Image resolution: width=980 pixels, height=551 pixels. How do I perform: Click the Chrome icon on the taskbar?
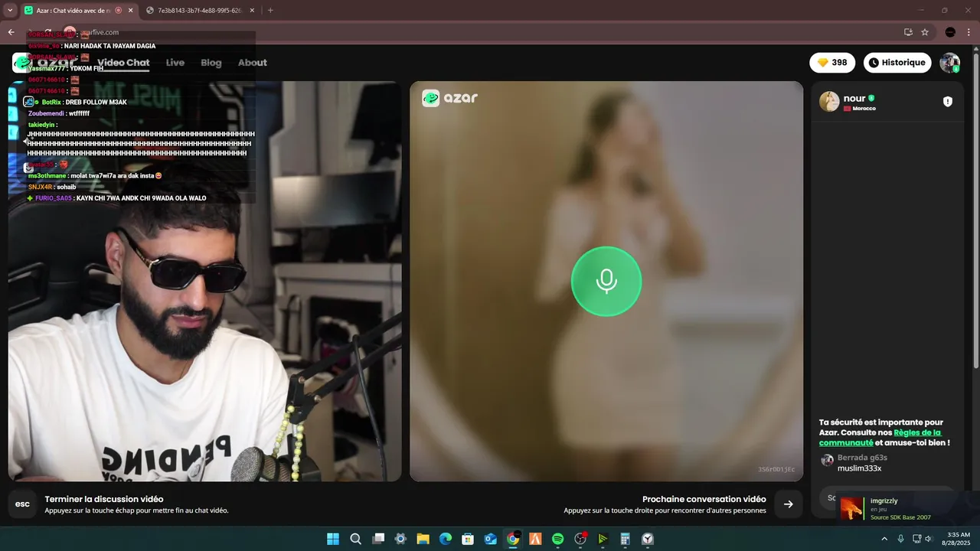[513, 539]
